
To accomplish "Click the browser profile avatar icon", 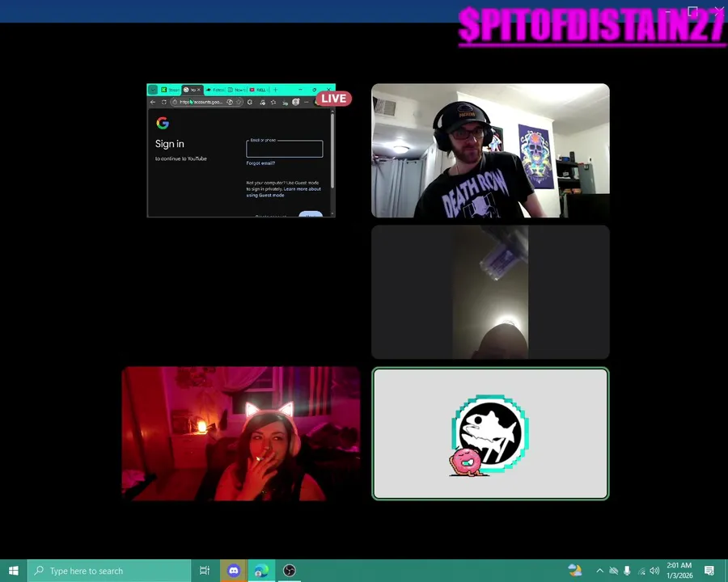I will tap(296, 102).
